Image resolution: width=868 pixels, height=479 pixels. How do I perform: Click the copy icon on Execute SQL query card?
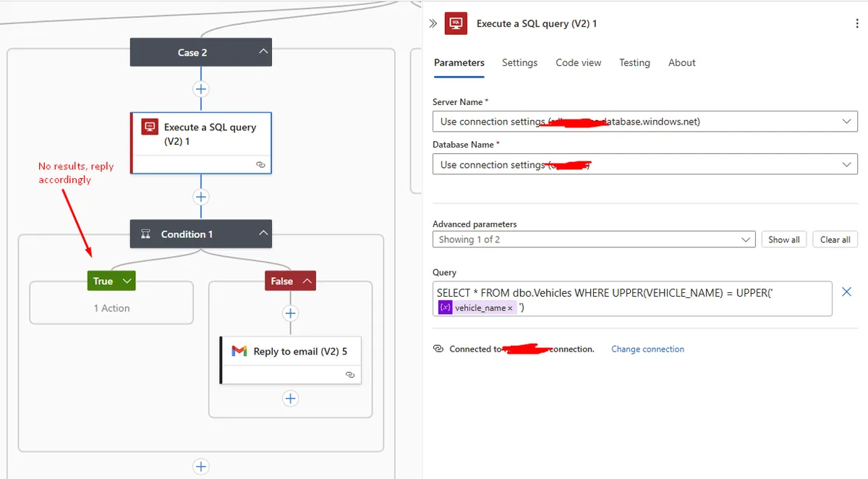261,164
